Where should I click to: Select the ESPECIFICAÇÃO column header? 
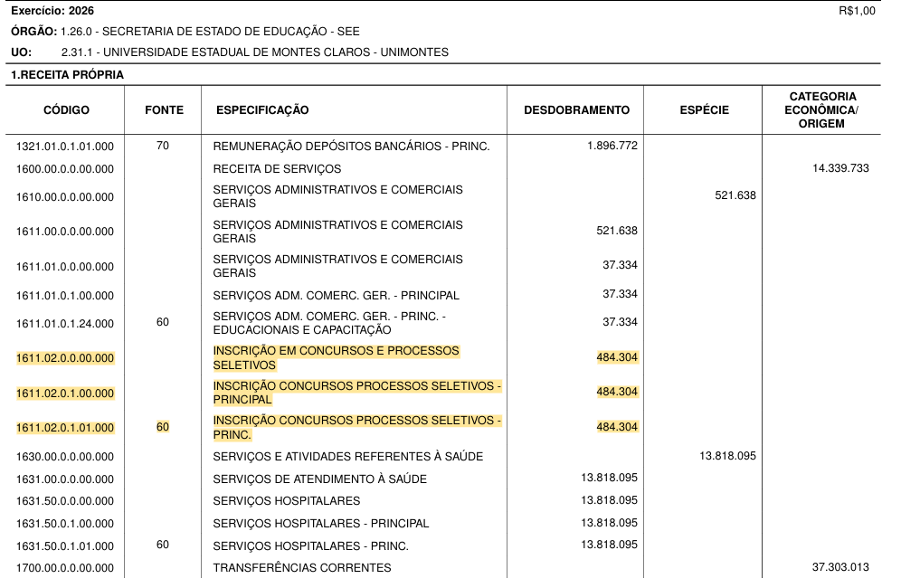pyautogui.click(x=262, y=110)
